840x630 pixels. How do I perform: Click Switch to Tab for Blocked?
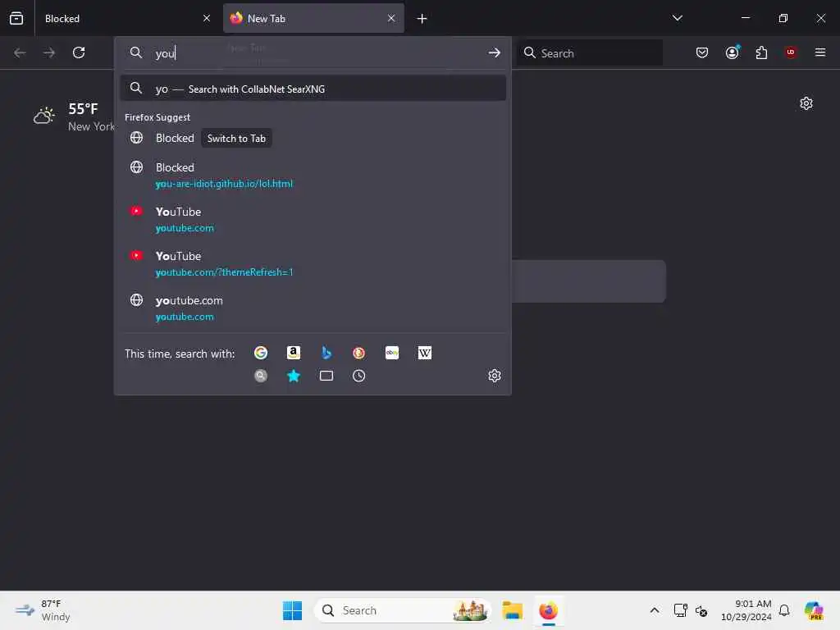[236, 138]
